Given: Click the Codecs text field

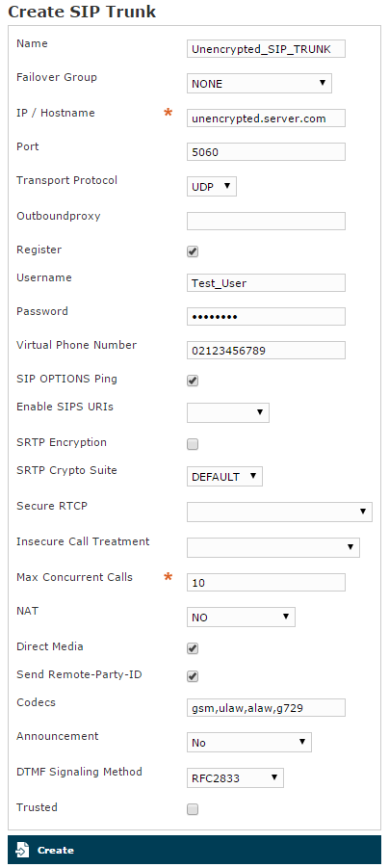Looking at the screenshot, I should (266, 707).
